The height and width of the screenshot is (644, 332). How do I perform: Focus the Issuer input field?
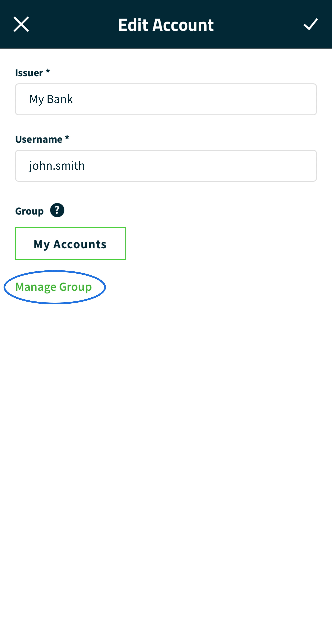[166, 99]
